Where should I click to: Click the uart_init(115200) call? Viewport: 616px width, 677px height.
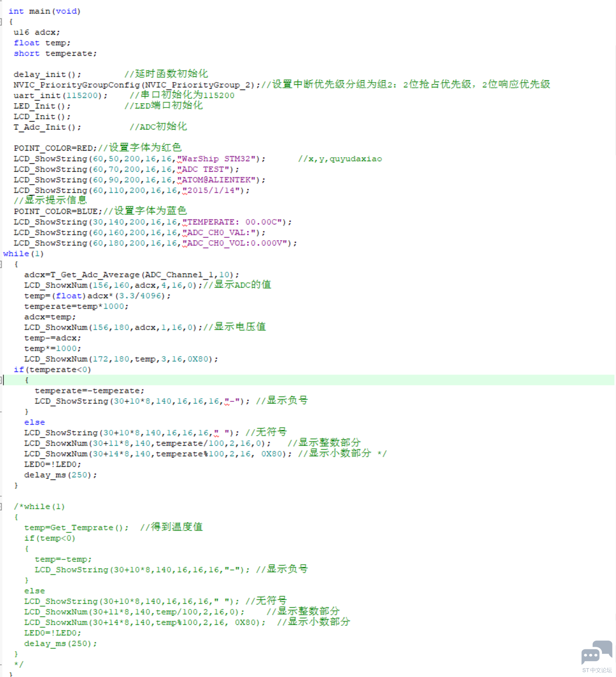pos(60,96)
